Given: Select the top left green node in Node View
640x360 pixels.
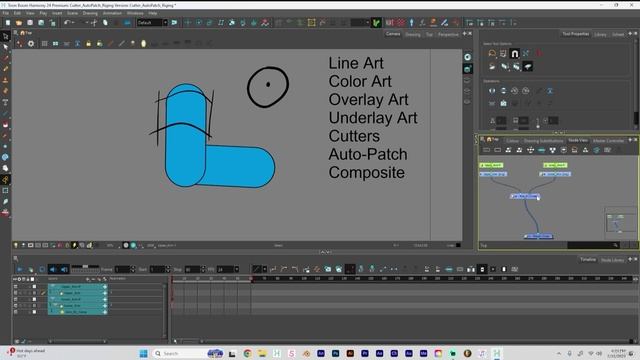Looking at the screenshot, I should tap(491, 165).
